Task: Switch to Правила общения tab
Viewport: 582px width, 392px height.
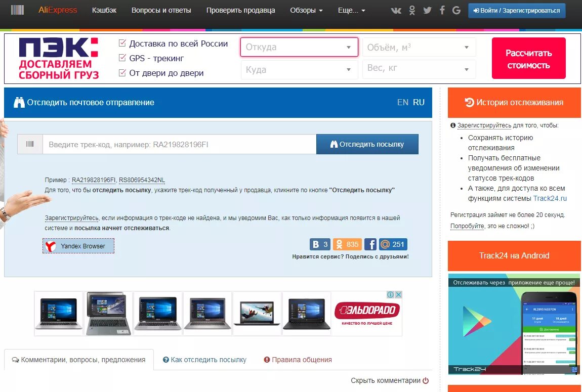Action: [298, 360]
